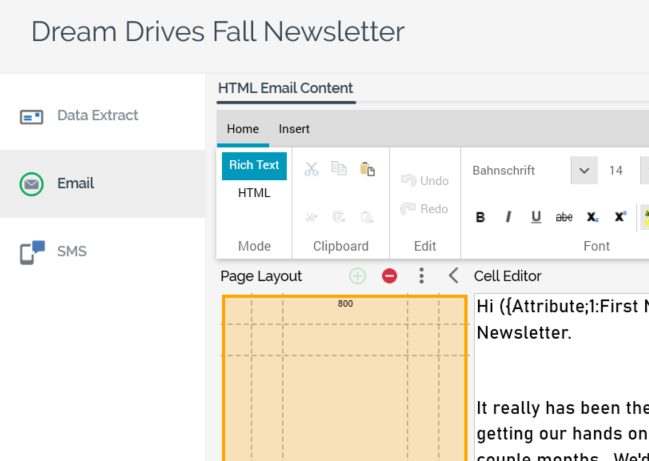The image size is (649, 461).
Task: Click the Bold formatting icon
Action: click(480, 217)
